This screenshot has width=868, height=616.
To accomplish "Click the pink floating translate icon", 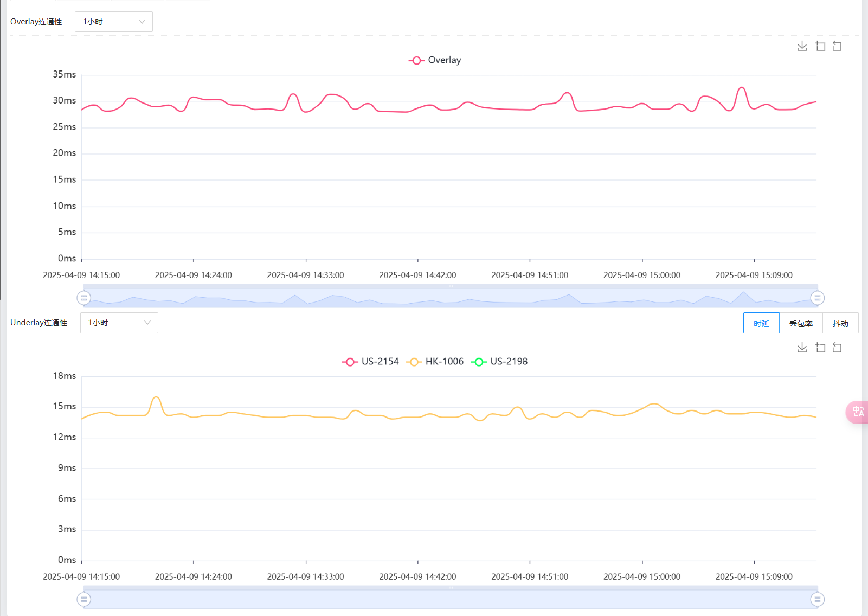I will tap(858, 412).
